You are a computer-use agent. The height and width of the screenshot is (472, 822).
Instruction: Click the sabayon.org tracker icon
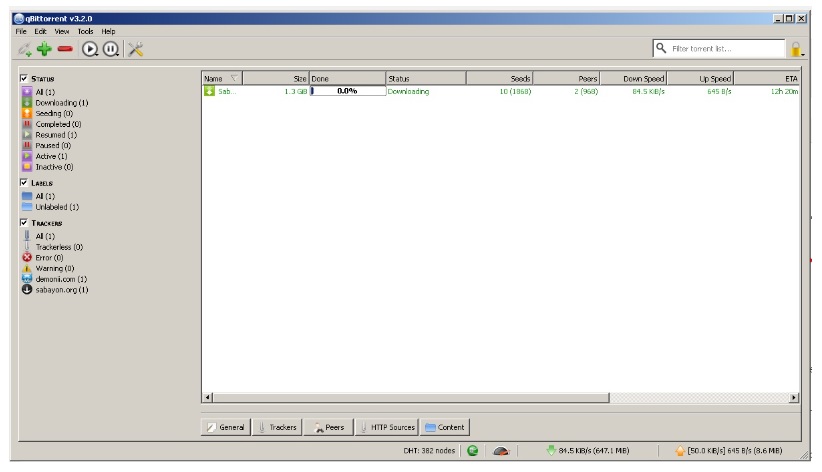(27, 289)
